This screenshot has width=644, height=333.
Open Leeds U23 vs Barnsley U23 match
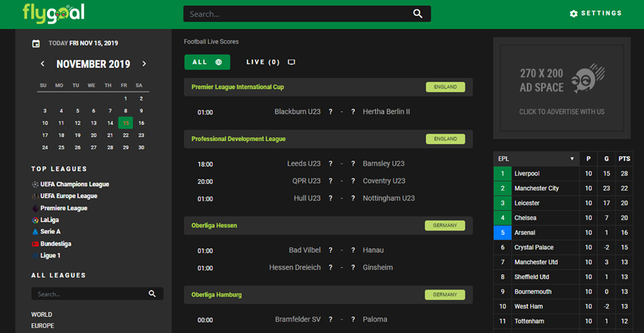click(328, 164)
